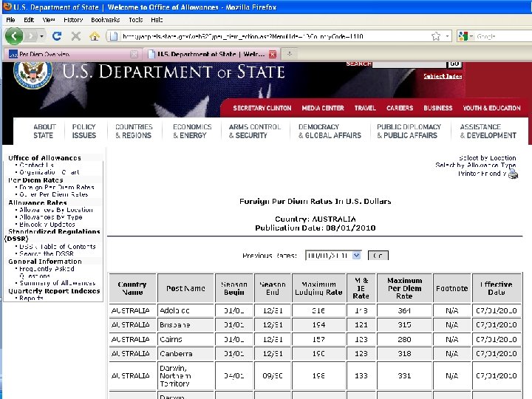Screen dimensions: 532x399
Task: Open the Media Center section
Action: (323, 108)
